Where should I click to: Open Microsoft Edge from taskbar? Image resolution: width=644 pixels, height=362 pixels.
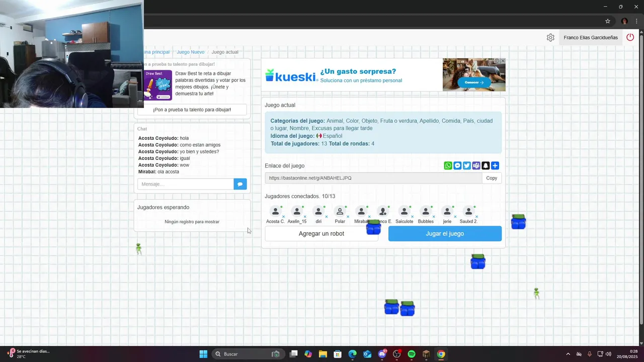pos(352,354)
